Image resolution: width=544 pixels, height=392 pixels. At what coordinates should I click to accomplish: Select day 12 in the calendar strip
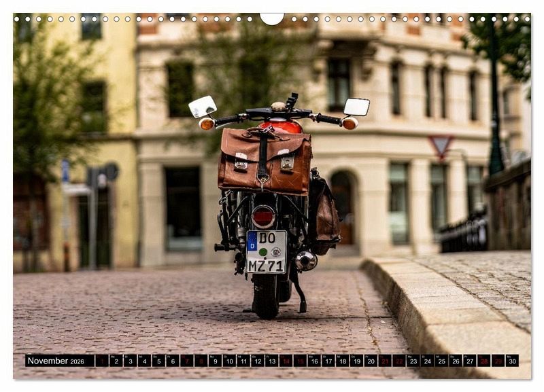[258, 361]
